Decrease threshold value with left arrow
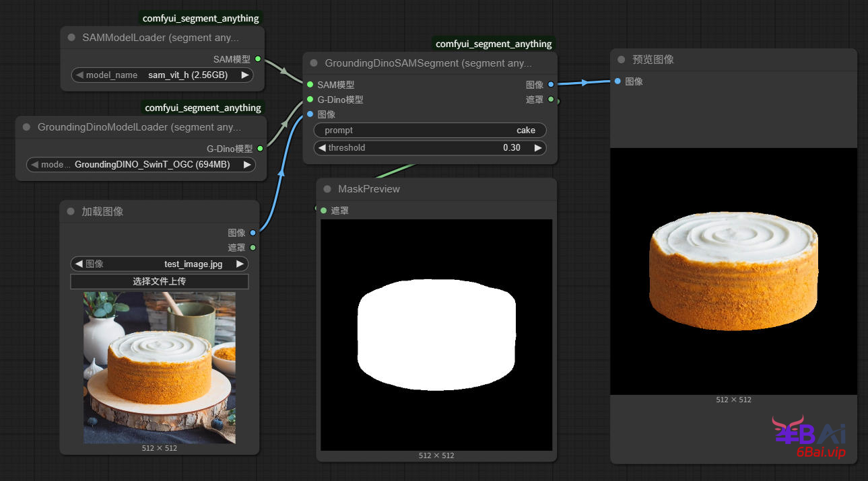The height and width of the screenshot is (481, 868). [x=322, y=148]
